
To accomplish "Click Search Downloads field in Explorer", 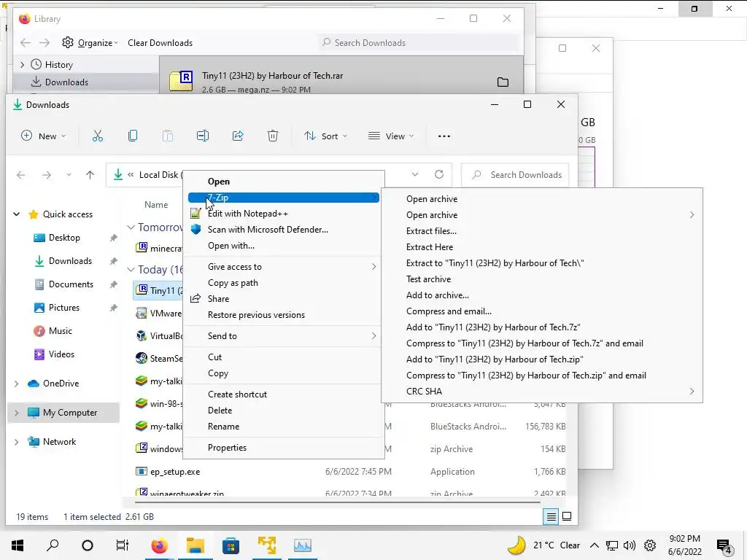I will tap(515, 175).
